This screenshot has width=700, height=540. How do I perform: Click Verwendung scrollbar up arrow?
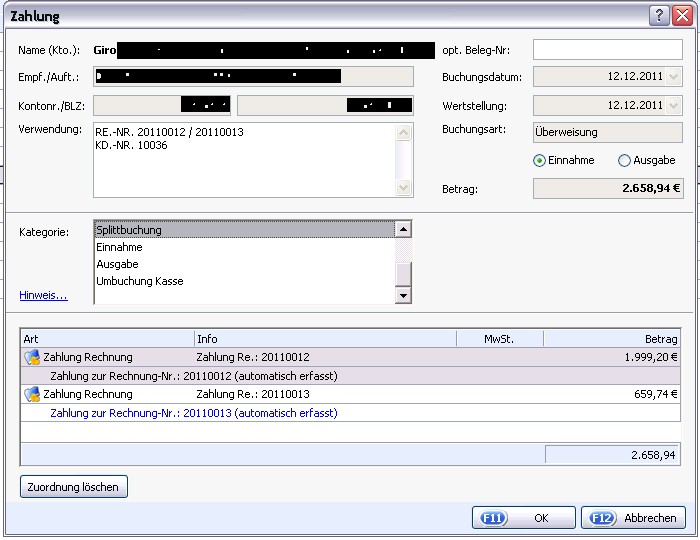tap(403, 133)
